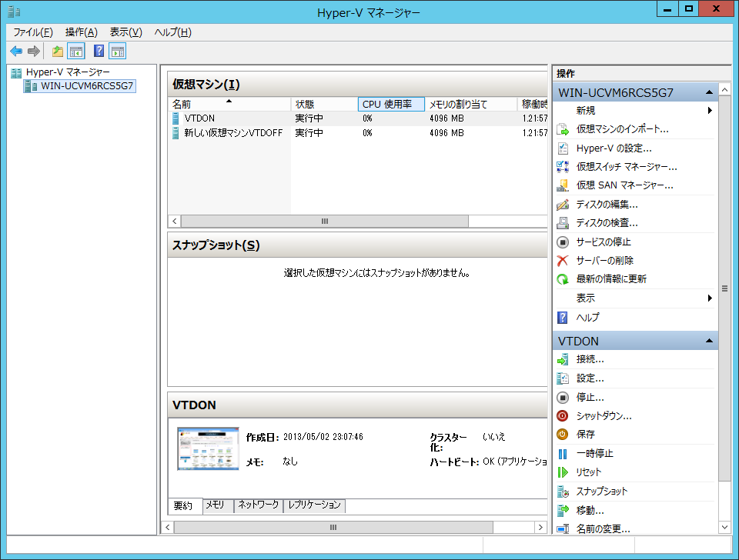Open 仮想スイッチ マネージャー icon

pyautogui.click(x=563, y=167)
